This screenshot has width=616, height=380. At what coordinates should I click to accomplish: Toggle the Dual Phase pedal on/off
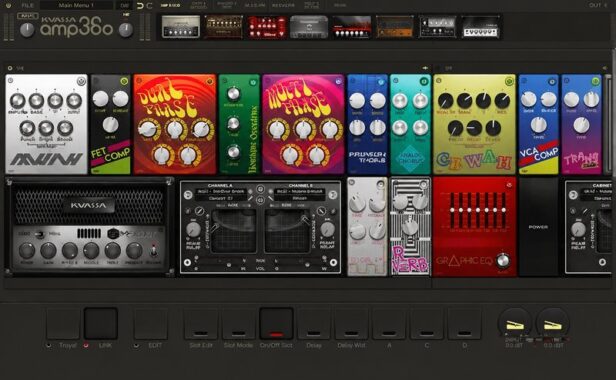[209, 81]
